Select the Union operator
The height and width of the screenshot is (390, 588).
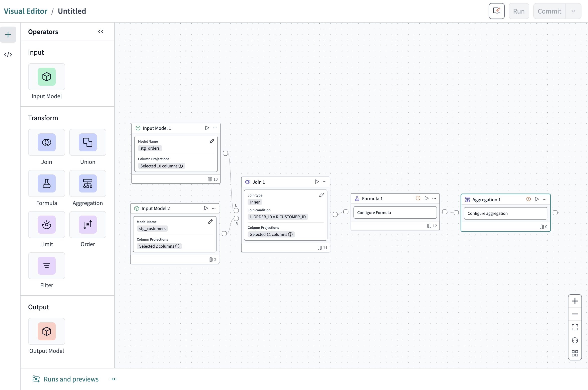click(x=88, y=142)
